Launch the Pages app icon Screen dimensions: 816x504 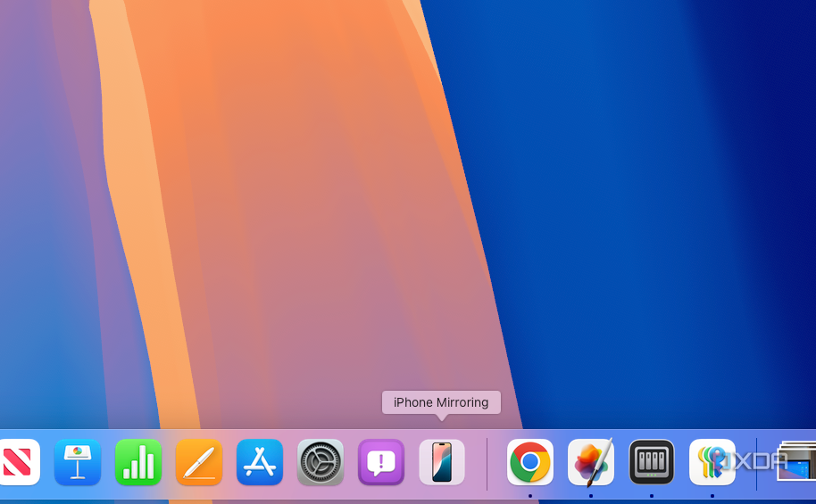[199, 462]
